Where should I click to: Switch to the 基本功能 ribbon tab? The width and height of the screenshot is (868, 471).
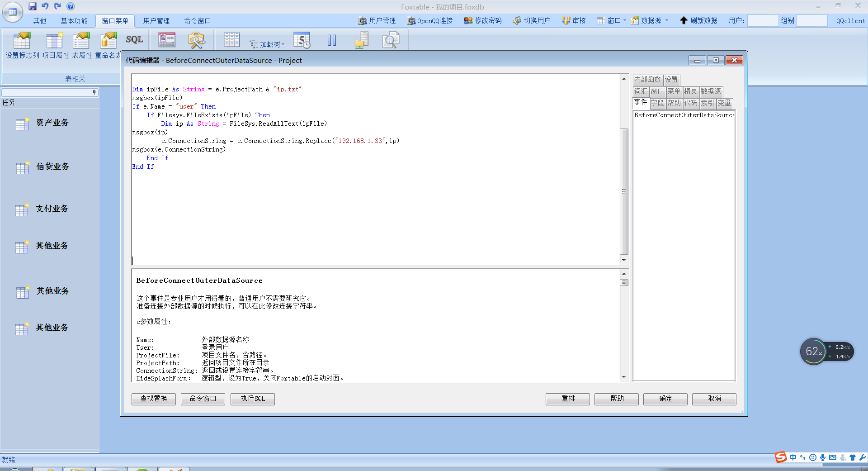coord(74,21)
